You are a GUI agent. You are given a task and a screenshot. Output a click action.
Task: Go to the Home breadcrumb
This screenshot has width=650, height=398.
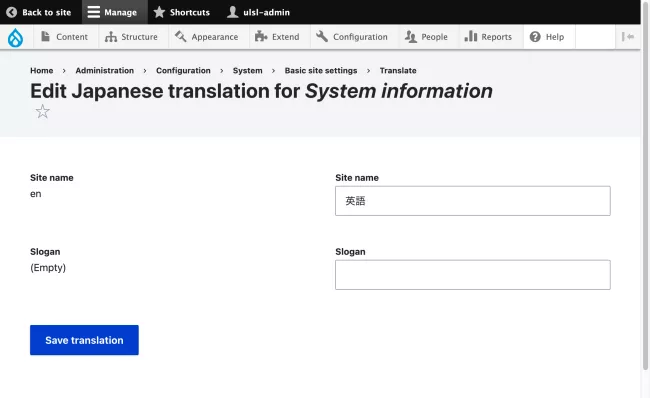click(41, 70)
